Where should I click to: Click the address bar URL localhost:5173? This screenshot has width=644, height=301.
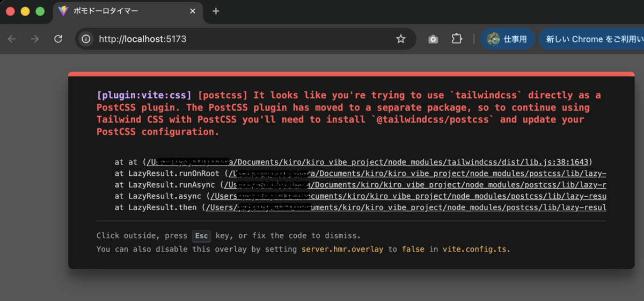coord(143,39)
